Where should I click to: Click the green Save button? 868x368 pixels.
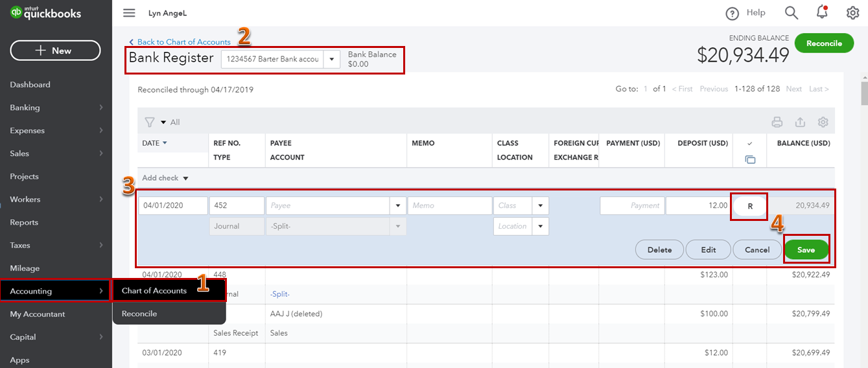coord(806,250)
